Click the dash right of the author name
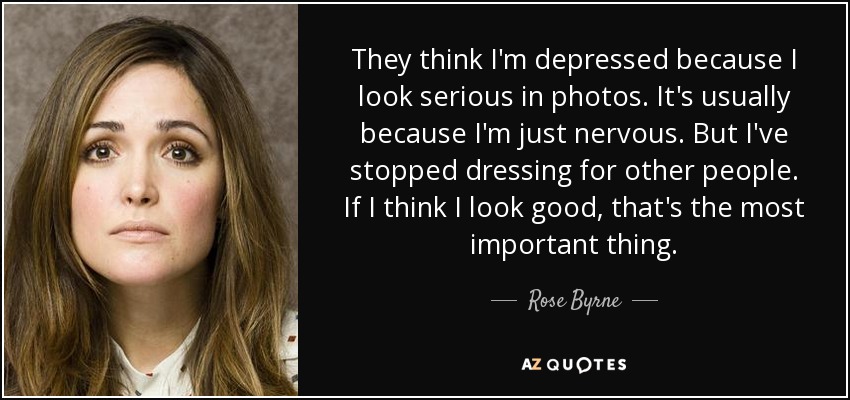This screenshot has width=850, height=400. tap(645, 300)
